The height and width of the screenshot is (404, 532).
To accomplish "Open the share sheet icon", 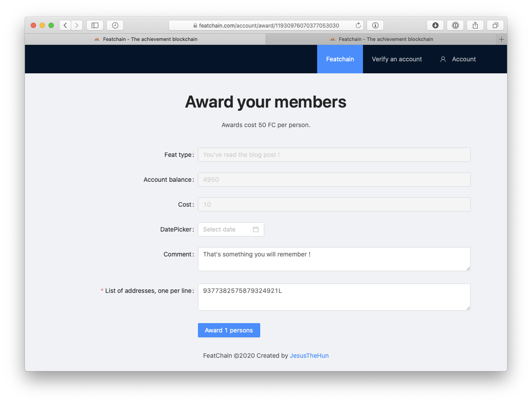I will pos(476,25).
